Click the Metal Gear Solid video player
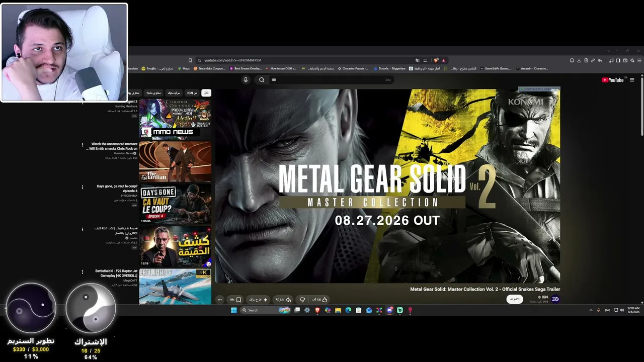The image size is (644, 362). tap(387, 186)
